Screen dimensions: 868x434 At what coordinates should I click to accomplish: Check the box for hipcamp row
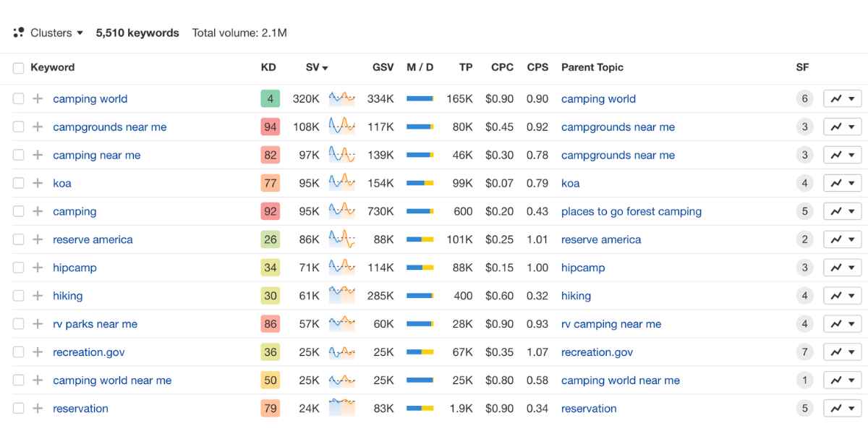[18, 268]
